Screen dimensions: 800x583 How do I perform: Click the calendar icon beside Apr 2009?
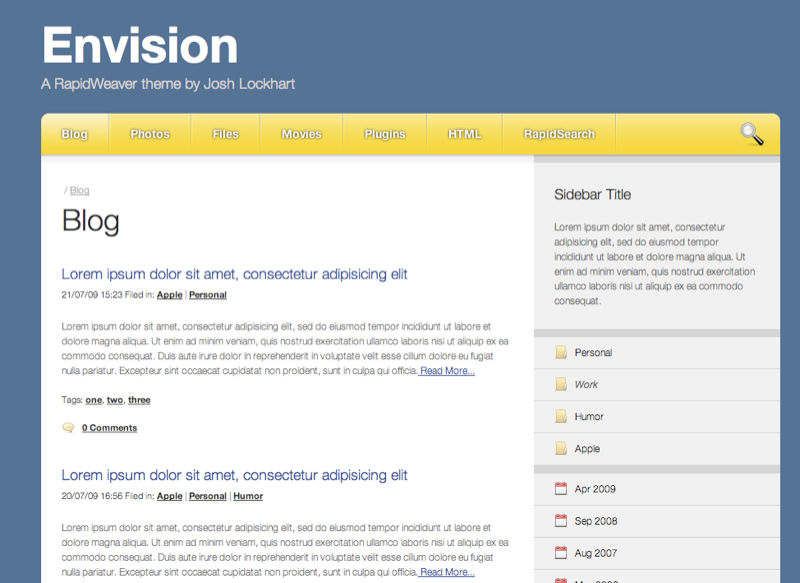point(561,489)
